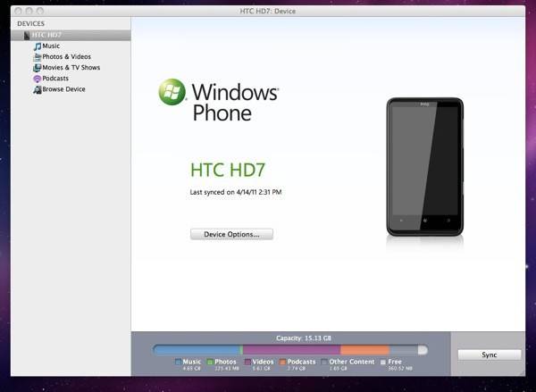The image size is (536, 392).
Task: Click the phone icon beside HTC HD7
Action: [27, 35]
